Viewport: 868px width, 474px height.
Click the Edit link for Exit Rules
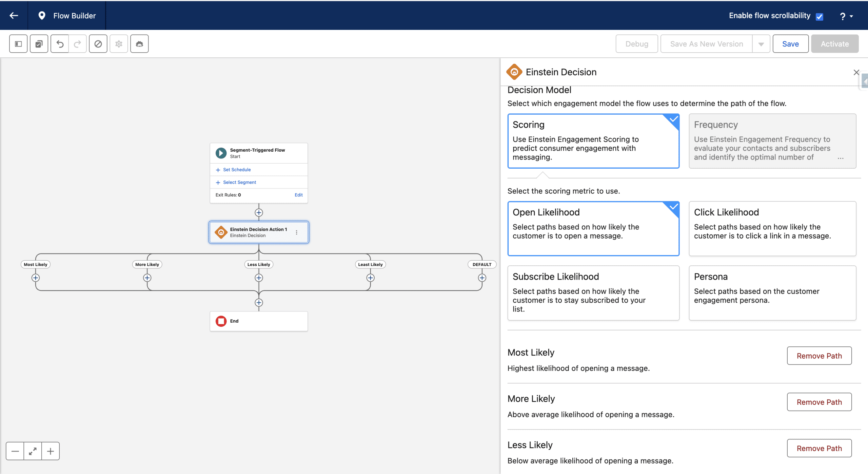pyautogui.click(x=298, y=195)
